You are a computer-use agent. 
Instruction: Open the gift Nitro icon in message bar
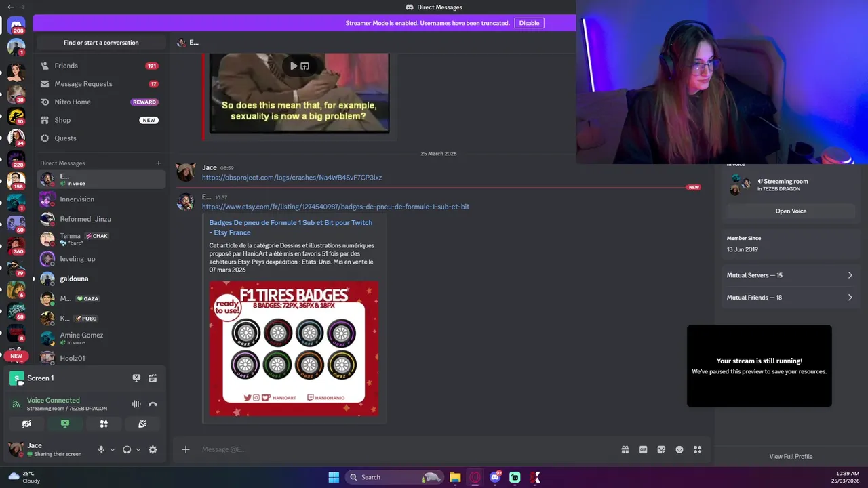(625, 449)
